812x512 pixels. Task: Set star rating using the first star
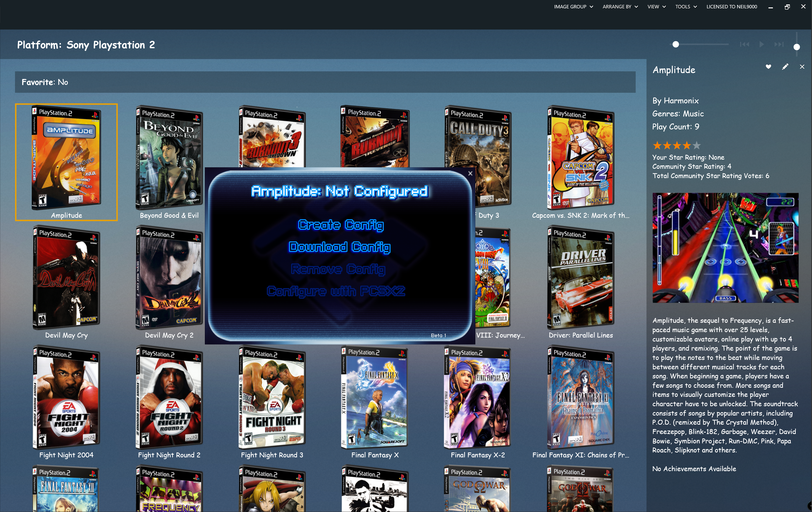[657, 145]
